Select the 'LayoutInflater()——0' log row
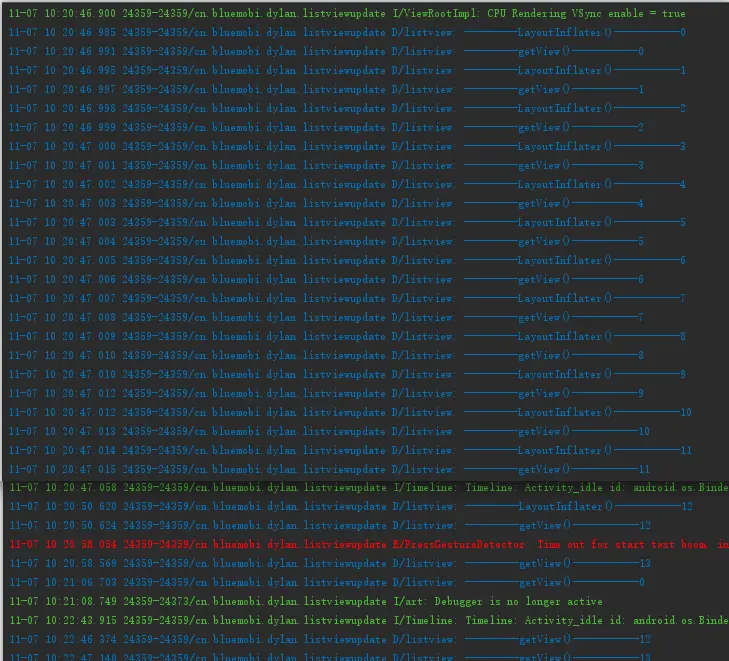Image resolution: width=729 pixels, height=661 pixels. point(347,33)
